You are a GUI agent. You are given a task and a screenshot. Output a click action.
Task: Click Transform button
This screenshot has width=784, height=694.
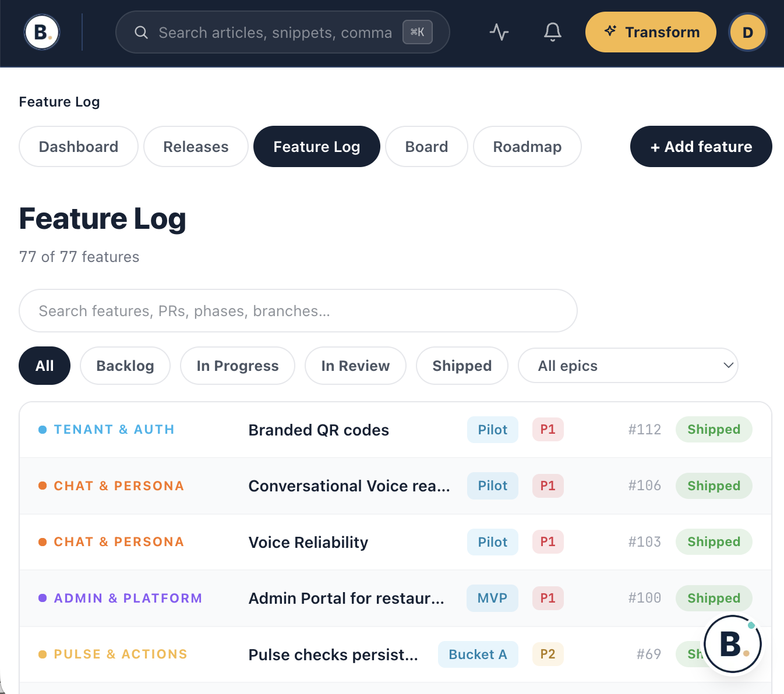pos(651,32)
